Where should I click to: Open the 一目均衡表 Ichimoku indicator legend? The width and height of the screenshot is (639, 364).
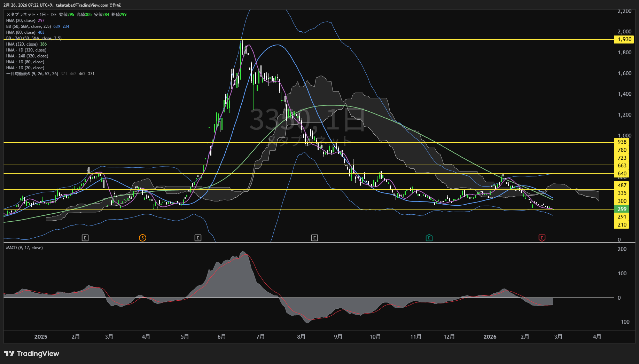pos(32,74)
